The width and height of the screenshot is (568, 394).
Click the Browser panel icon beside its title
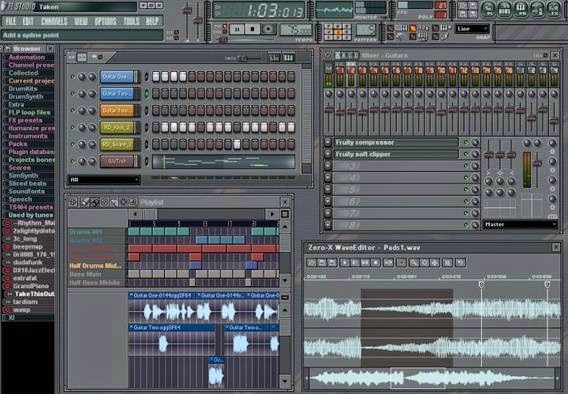tap(7, 48)
